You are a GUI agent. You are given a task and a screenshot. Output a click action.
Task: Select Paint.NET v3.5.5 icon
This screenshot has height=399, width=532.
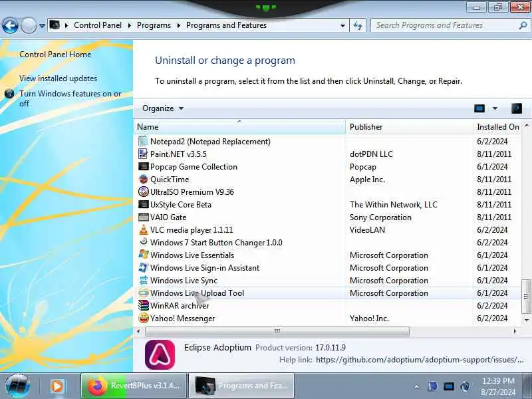[143, 154]
